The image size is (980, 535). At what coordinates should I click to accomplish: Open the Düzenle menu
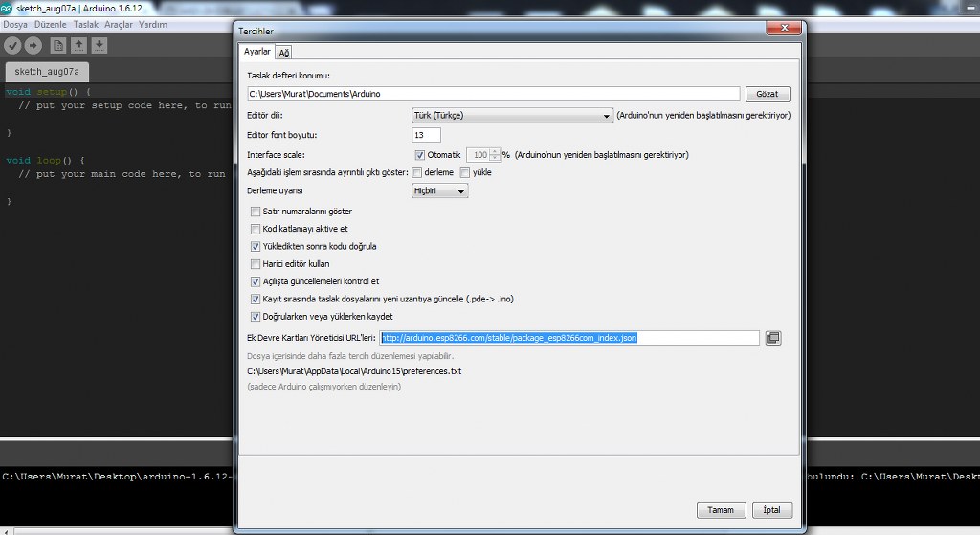(50, 24)
